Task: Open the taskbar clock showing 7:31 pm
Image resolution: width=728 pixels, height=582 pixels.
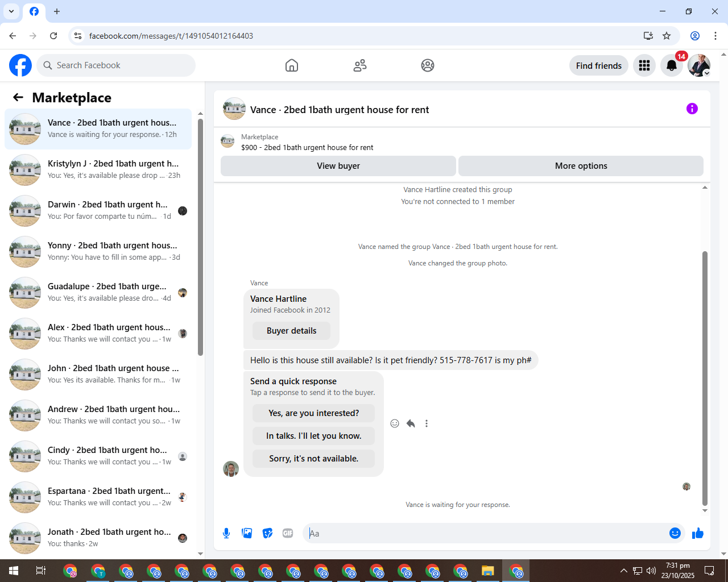Action: click(x=678, y=571)
